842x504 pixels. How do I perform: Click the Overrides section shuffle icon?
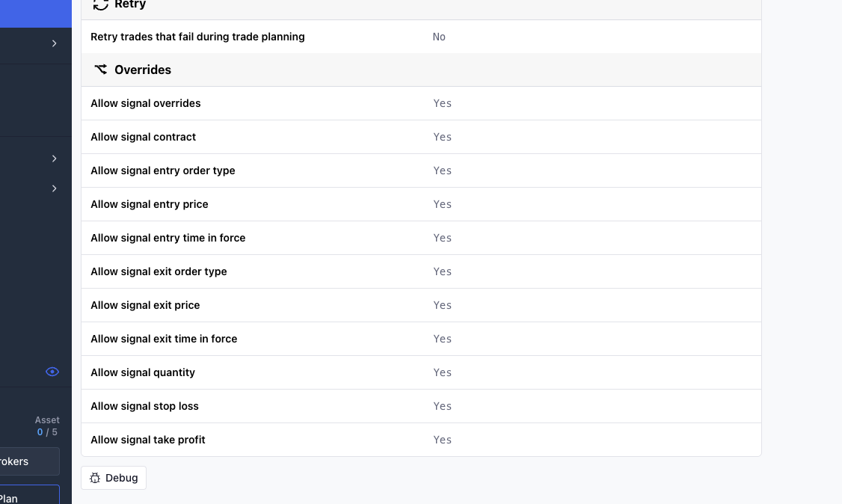[x=100, y=70]
